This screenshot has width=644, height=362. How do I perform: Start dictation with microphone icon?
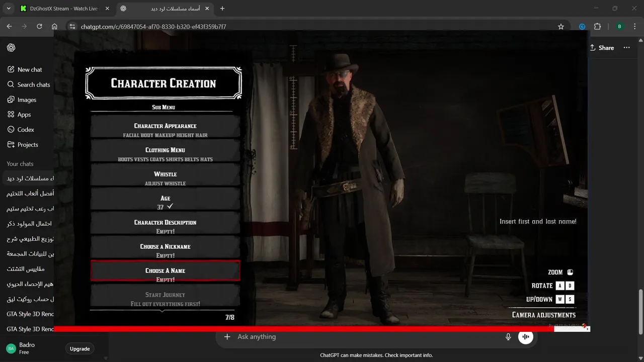(508, 337)
